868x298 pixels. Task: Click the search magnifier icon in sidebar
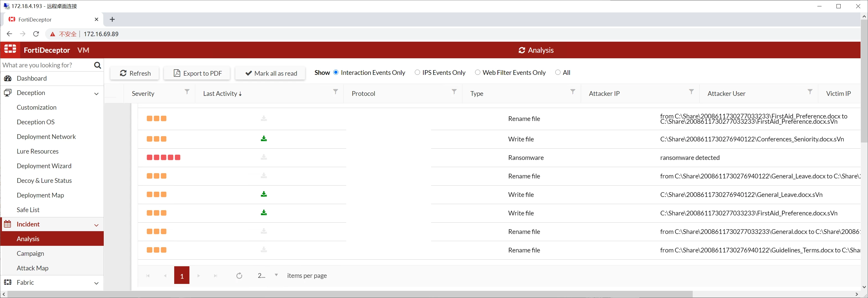[97, 65]
